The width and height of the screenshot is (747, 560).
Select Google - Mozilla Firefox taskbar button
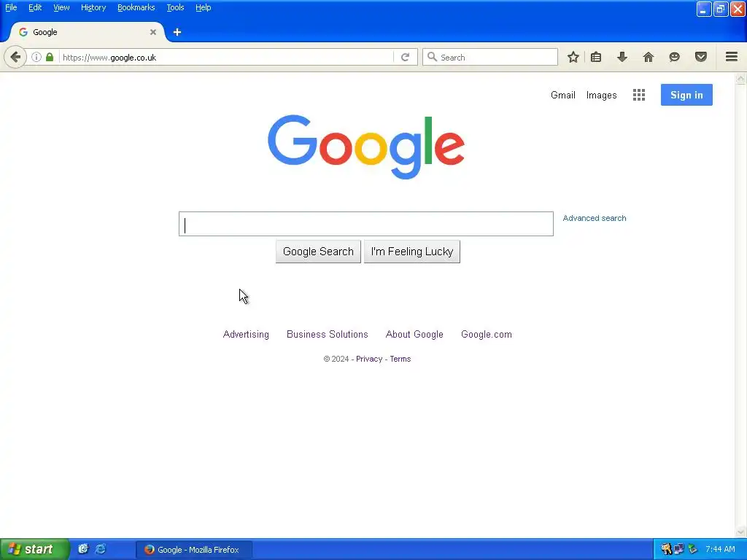tap(194, 550)
